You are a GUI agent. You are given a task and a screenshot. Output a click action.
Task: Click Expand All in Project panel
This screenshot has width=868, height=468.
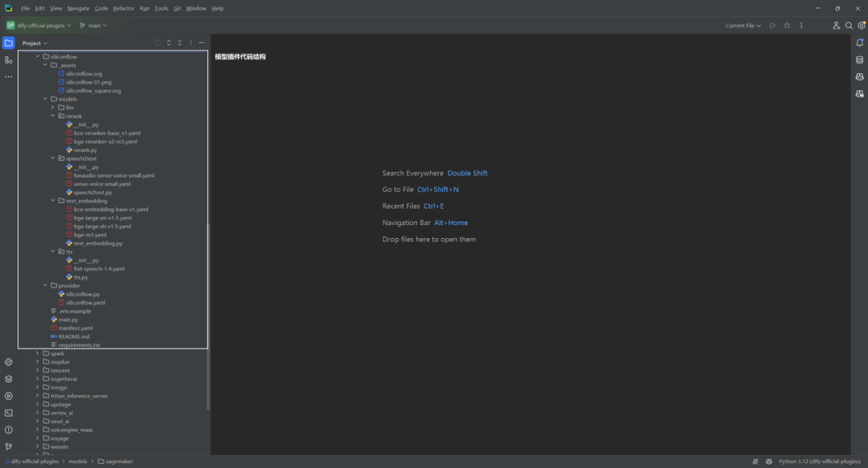169,43
